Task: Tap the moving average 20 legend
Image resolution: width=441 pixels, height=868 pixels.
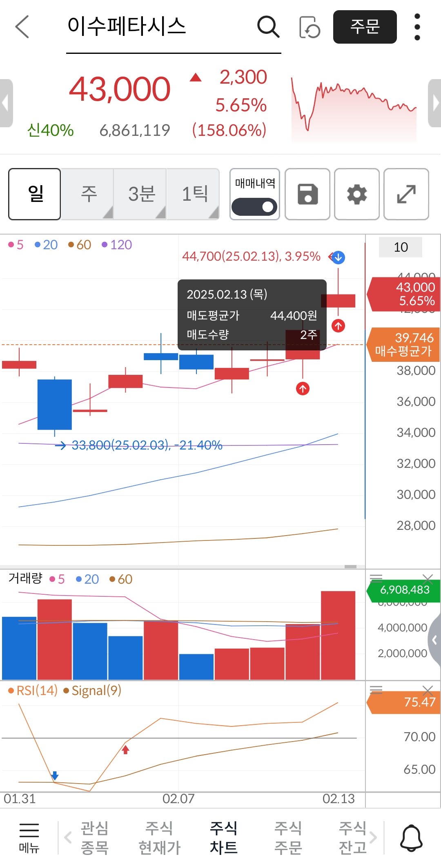Action: click(x=46, y=245)
